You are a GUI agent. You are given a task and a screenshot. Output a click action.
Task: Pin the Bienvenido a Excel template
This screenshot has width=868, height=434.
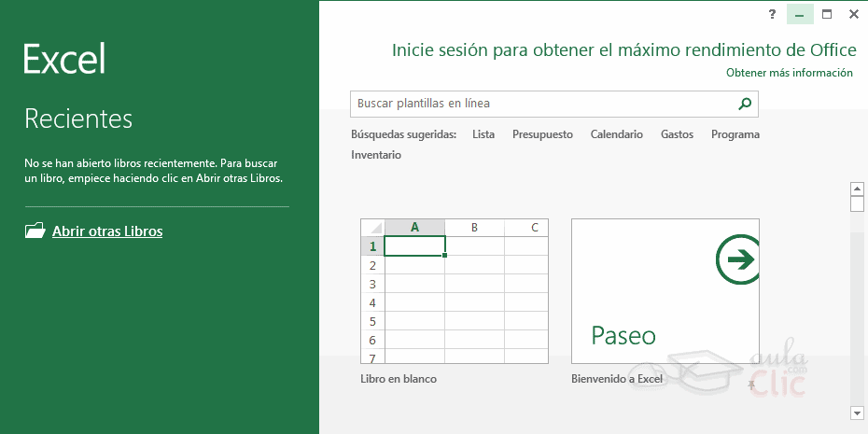click(x=751, y=382)
